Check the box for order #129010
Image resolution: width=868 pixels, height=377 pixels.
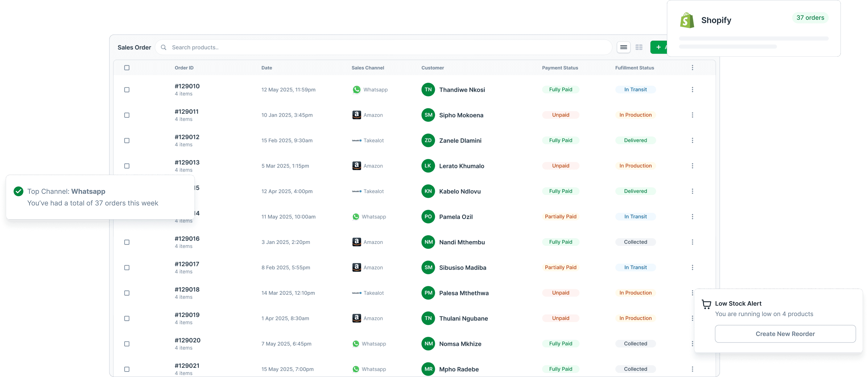127,90
